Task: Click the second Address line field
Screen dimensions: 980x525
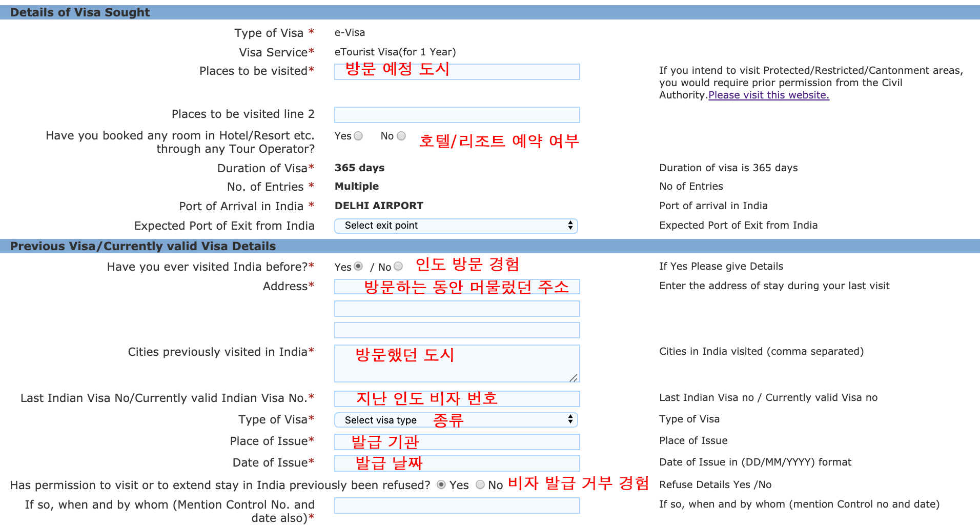Action: coord(457,309)
